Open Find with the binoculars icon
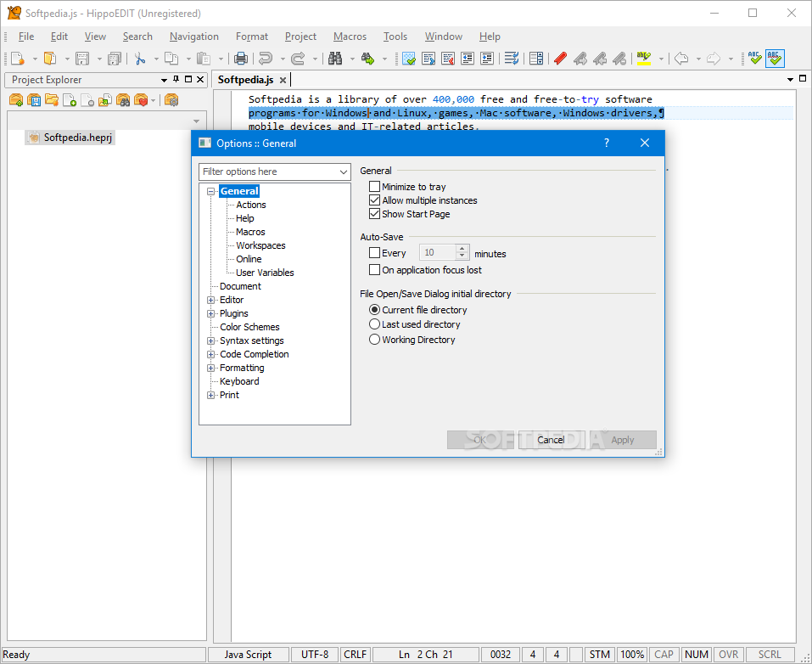 [335, 58]
